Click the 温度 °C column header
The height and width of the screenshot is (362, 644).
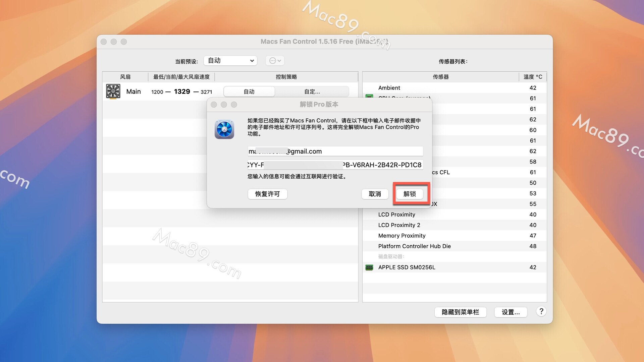[x=533, y=77]
